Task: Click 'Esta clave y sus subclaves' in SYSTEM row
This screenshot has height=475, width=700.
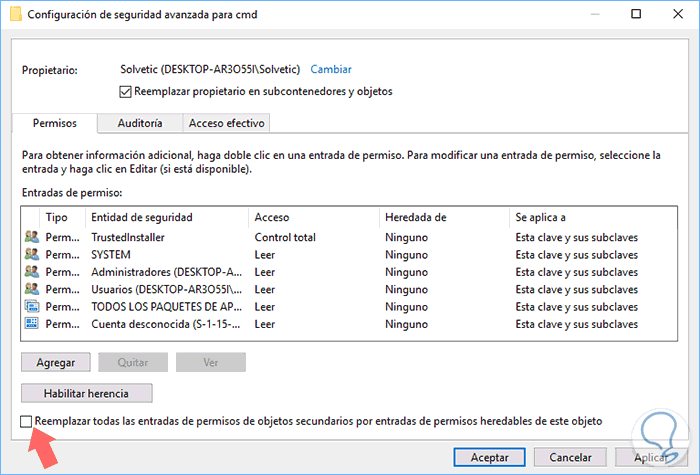Action: [x=576, y=254]
